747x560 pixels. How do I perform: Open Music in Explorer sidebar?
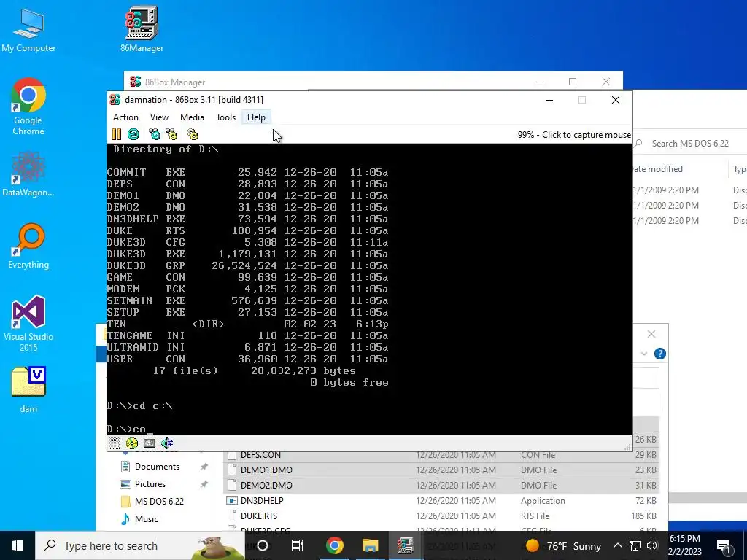click(x=146, y=519)
